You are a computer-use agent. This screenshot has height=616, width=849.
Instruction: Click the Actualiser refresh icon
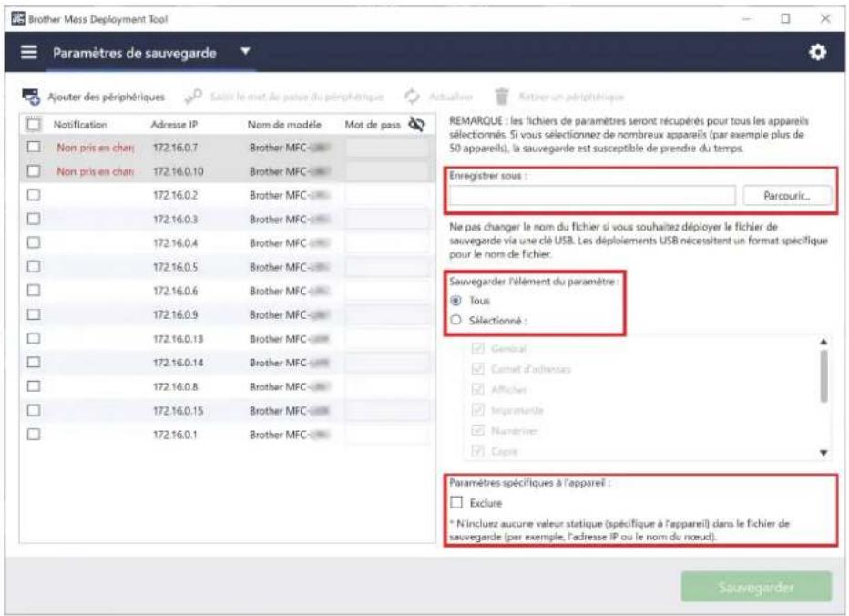pos(412,97)
